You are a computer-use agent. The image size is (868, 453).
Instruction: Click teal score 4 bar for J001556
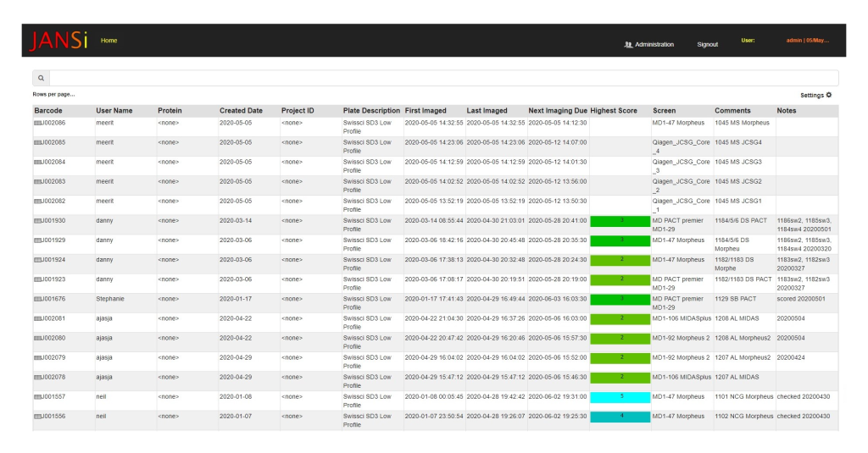pos(620,416)
